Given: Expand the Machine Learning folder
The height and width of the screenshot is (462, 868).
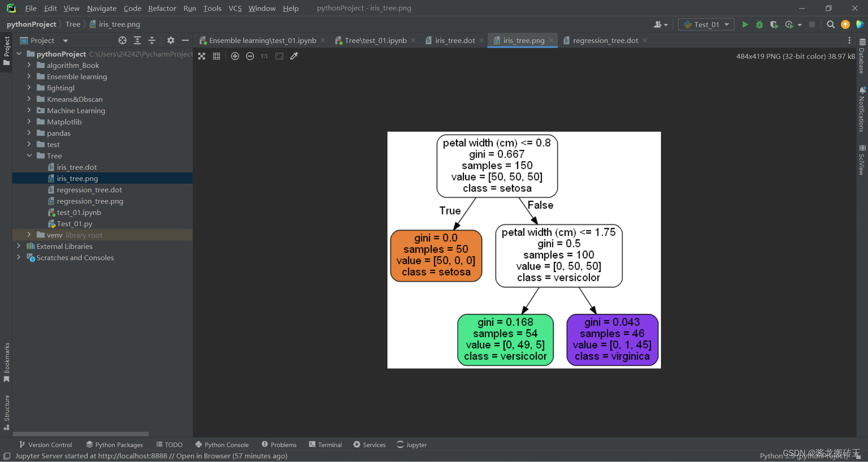Looking at the screenshot, I should tap(29, 110).
